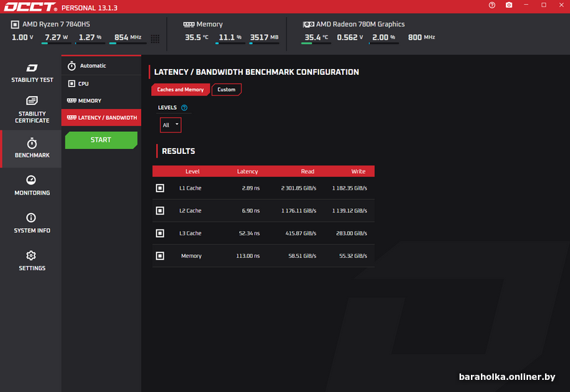
Task: Open the Settings gear section
Action: 31,261
